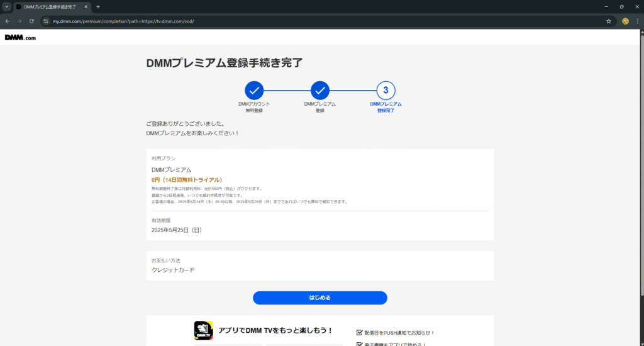Click the 有効期限 label
This screenshot has width=644, height=346.
point(160,221)
